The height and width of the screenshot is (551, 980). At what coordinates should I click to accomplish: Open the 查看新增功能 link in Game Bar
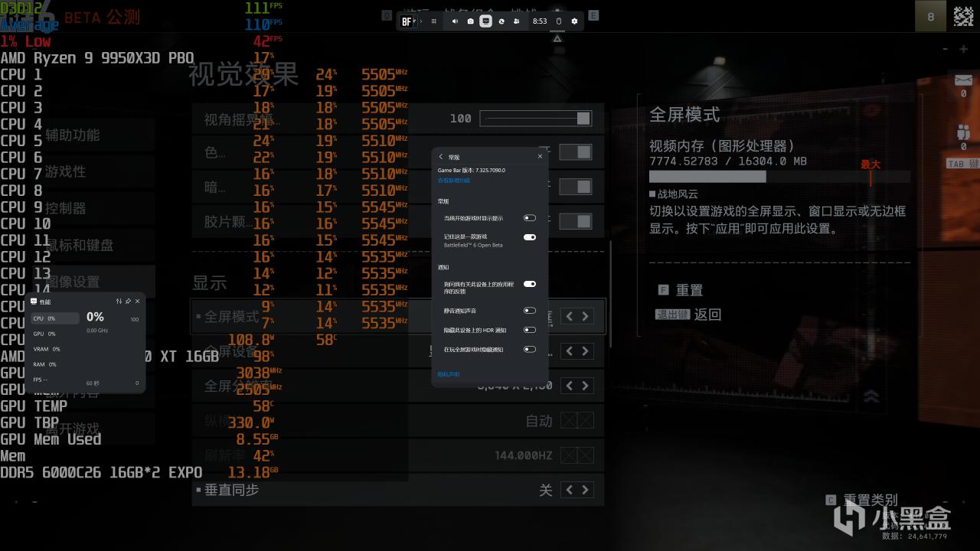(x=454, y=181)
